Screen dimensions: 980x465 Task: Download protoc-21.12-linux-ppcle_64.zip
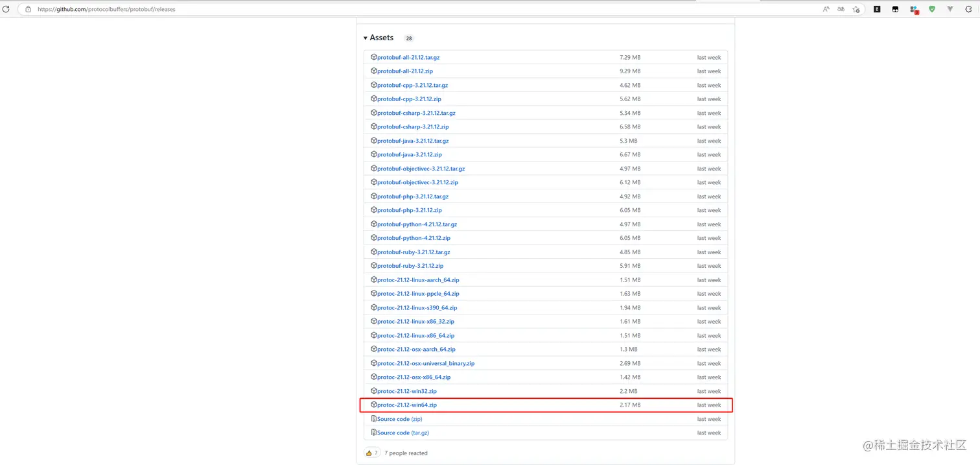[418, 294]
